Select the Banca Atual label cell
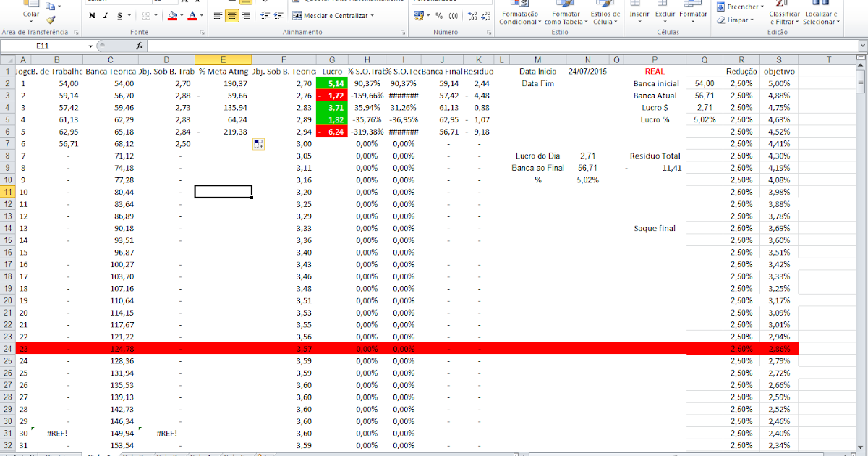The image size is (868, 456). 656,96
